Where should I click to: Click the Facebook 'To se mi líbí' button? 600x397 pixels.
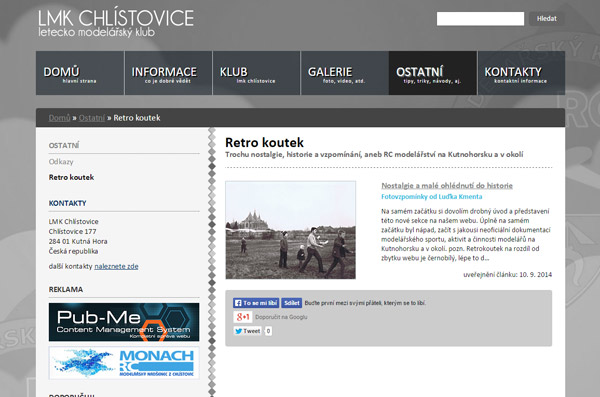(x=256, y=303)
